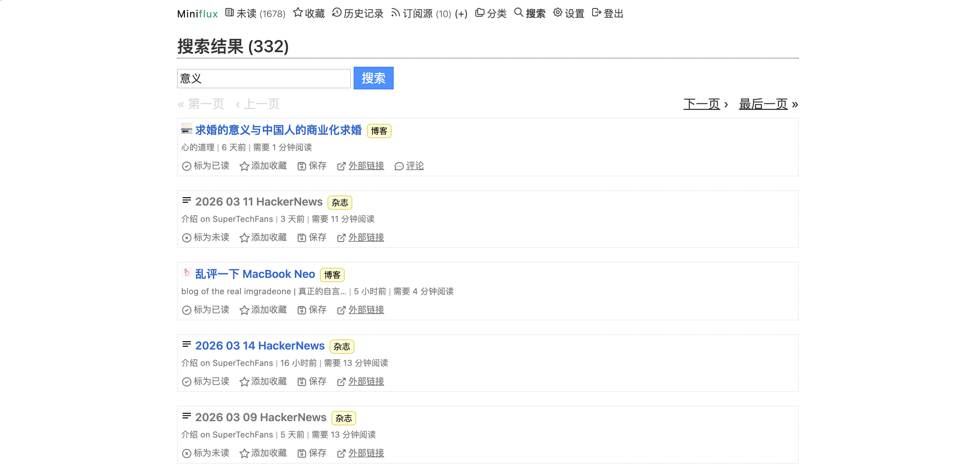This screenshot has height=473, width=980.
Task: Click 登出 to log out
Action: (x=608, y=14)
